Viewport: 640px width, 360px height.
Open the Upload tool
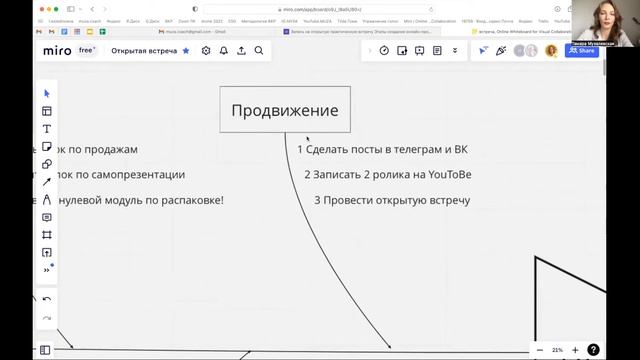pyautogui.click(x=47, y=252)
